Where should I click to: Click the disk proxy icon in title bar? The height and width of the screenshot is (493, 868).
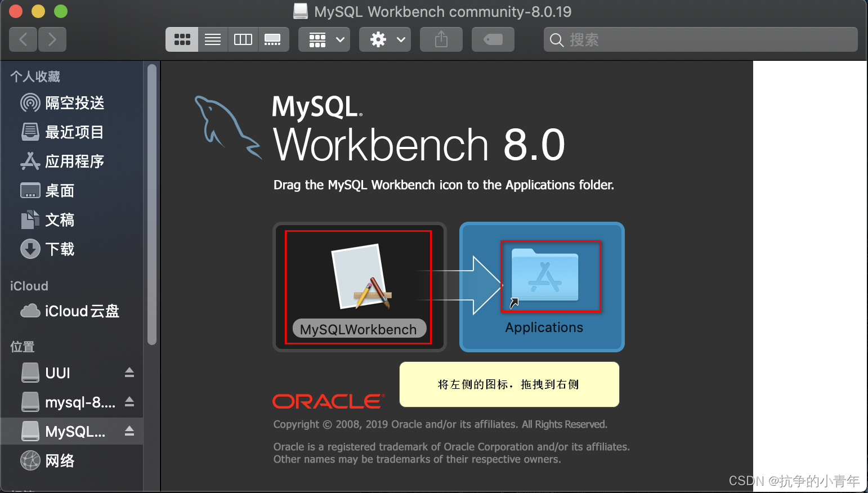[301, 11]
